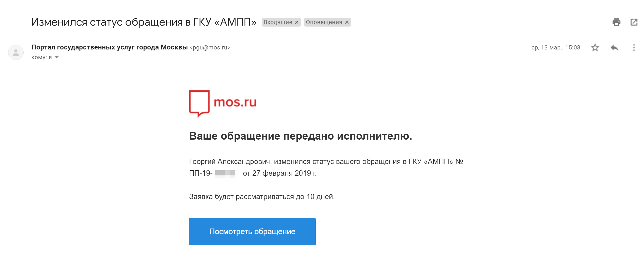Click the sender address pgu@mos.ru
The height and width of the screenshot is (268, 644).
click(x=210, y=48)
